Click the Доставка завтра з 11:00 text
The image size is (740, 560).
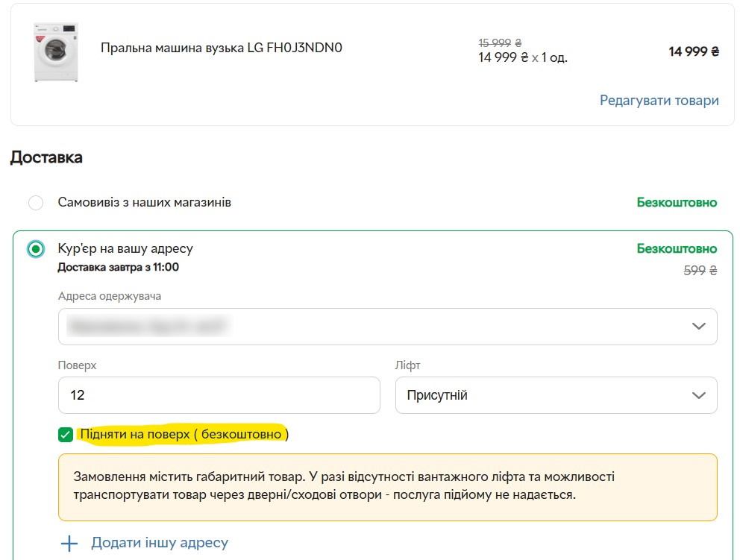(118, 267)
